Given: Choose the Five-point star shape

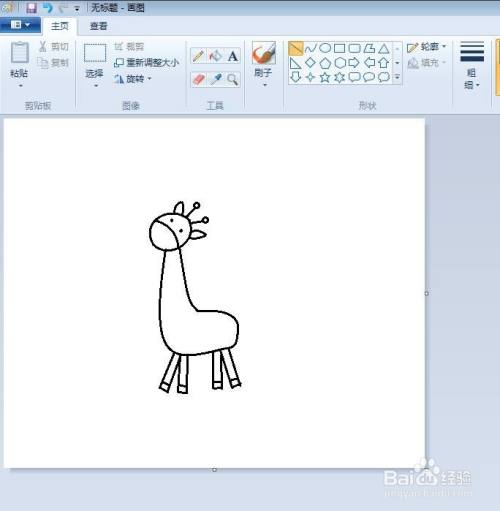Looking at the screenshot, I should pyautogui.click(x=325, y=77).
